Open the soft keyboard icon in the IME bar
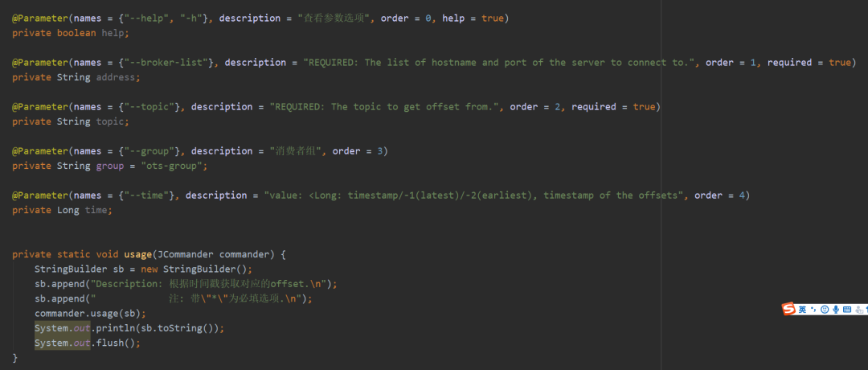Screen dimensions: 868x370 click(847, 310)
